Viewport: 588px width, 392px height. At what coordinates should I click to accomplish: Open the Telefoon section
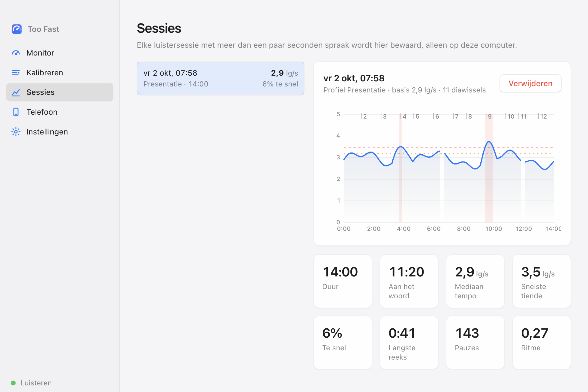point(60,112)
